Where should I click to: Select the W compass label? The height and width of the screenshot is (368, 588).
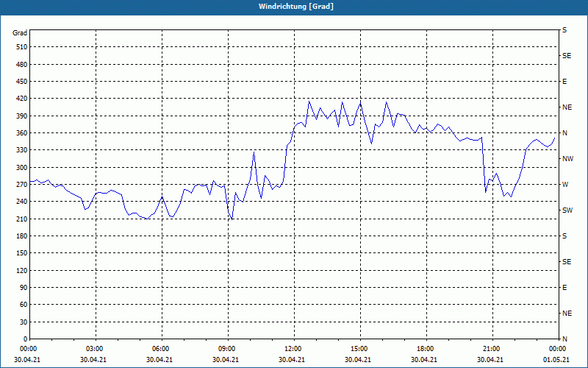[x=565, y=185]
